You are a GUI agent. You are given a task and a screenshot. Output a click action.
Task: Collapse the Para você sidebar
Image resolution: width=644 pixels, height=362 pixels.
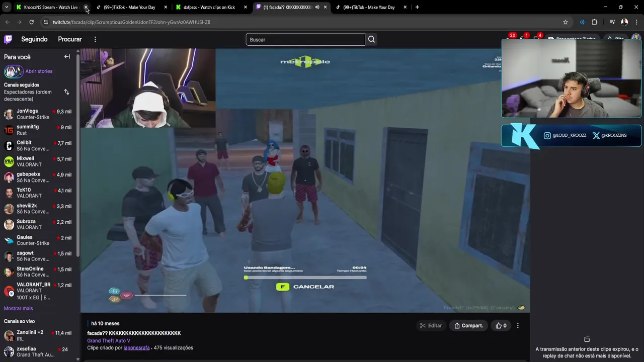(67, 57)
